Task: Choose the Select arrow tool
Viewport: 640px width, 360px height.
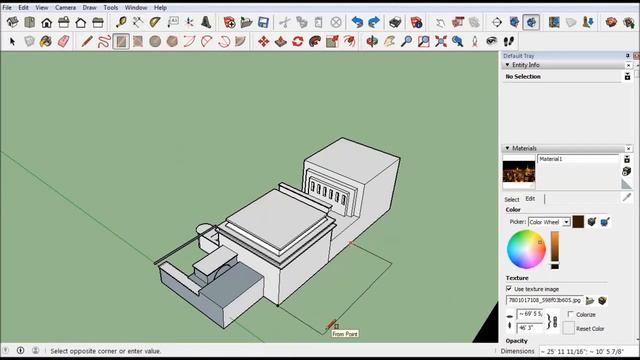Action: [x=12, y=41]
